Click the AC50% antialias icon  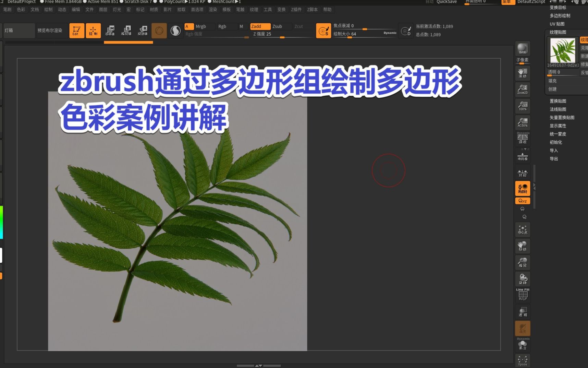coord(522,122)
